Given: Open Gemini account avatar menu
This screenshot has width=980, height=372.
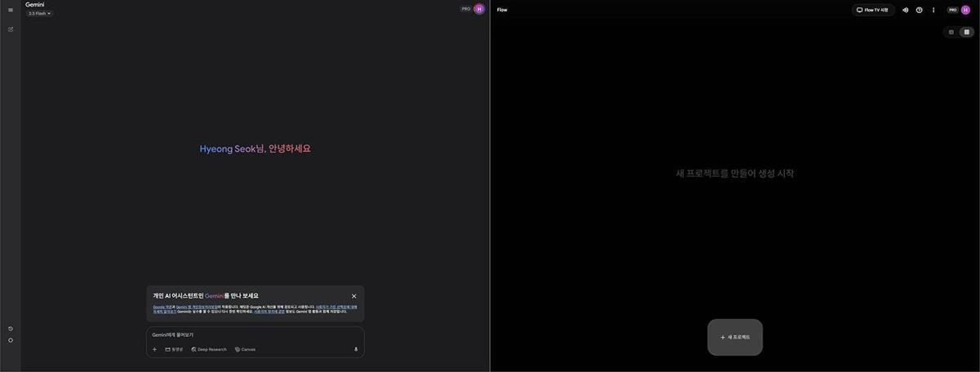Looking at the screenshot, I should point(479,9).
